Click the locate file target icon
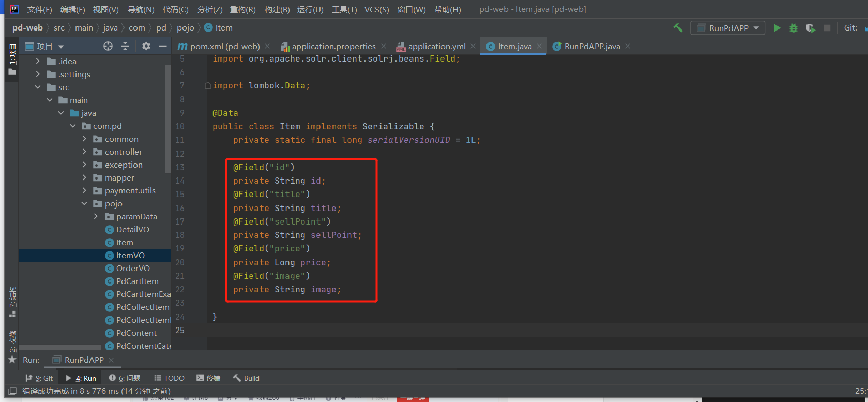 108,46
